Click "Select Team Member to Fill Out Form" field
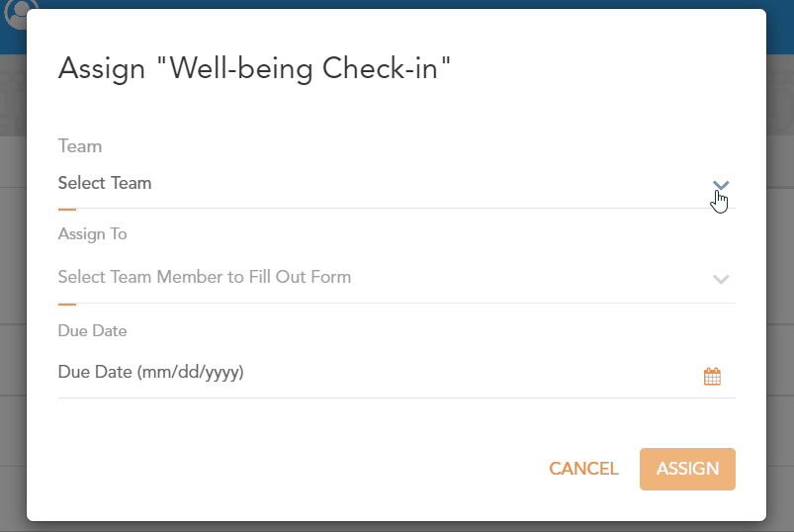The height and width of the screenshot is (532, 794). (x=205, y=277)
